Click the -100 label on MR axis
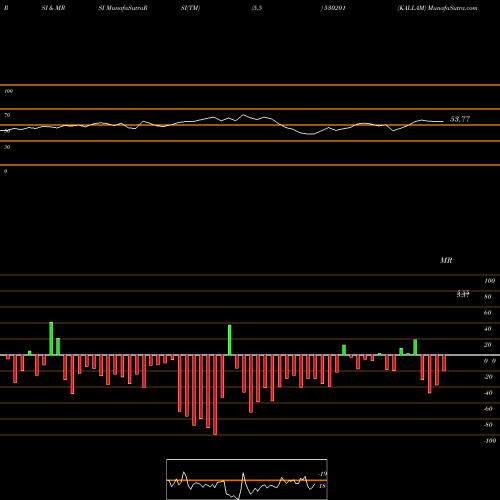This screenshot has width=500, height=500. tap(490, 441)
